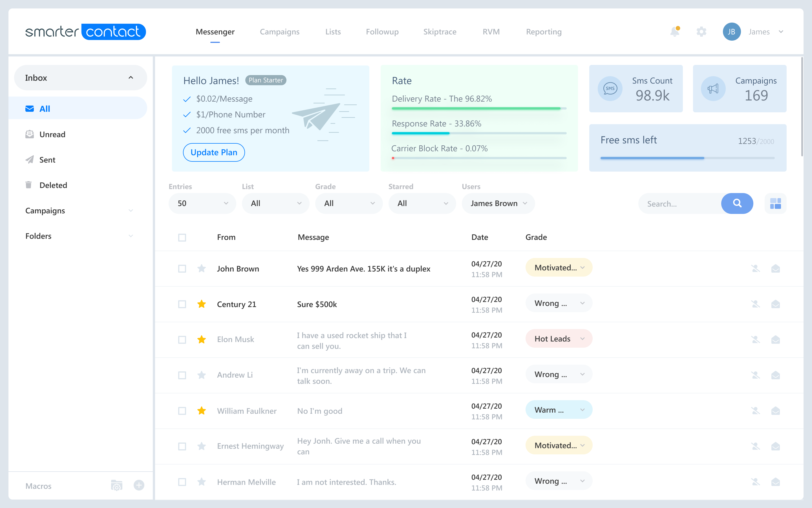
Task: Open the Entries 50 dropdown
Action: pyautogui.click(x=202, y=203)
